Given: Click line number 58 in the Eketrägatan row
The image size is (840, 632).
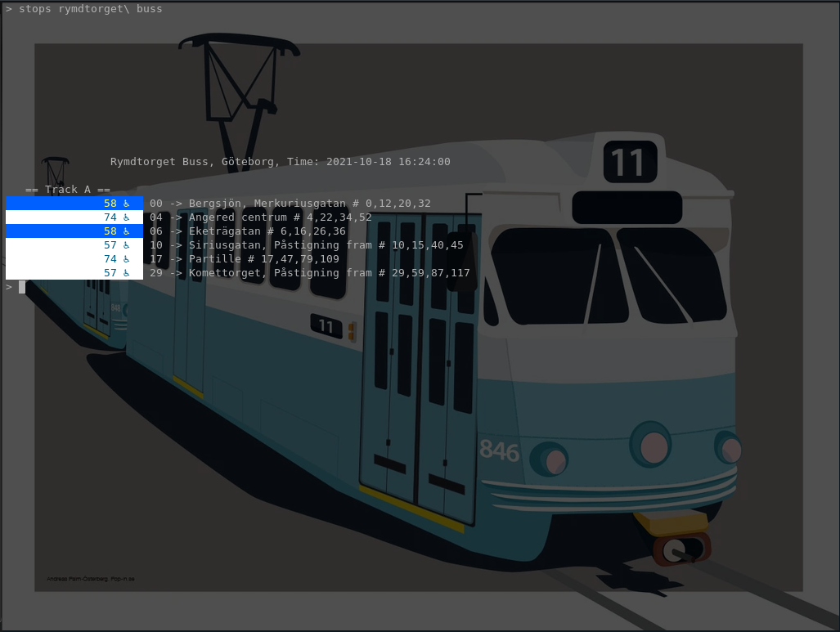Looking at the screenshot, I should tap(110, 231).
